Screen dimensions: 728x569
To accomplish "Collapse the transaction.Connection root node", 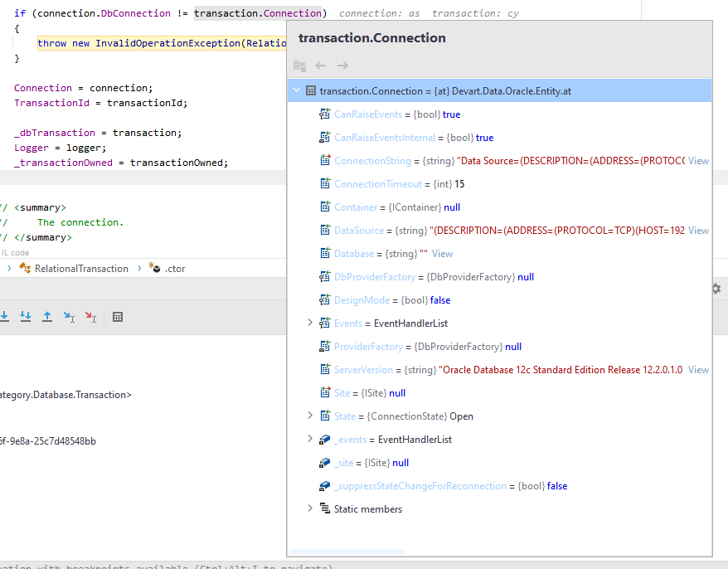I will point(296,90).
